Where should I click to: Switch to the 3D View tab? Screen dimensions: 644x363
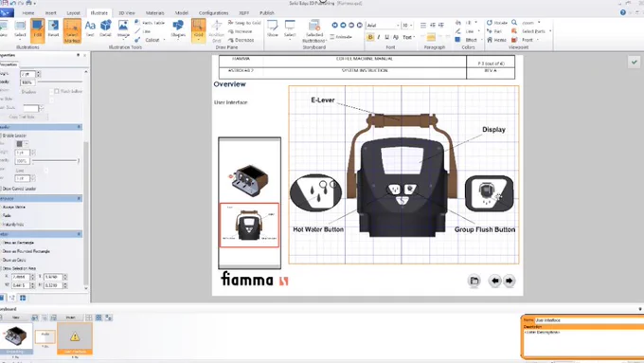[x=127, y=12]
